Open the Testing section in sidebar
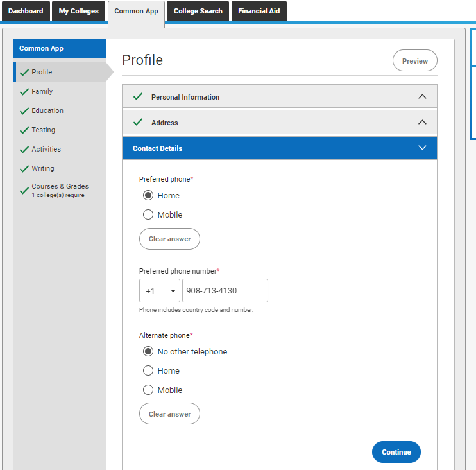Screen dimensions: 476x470 pyautogui.click(x=43, y=130)
